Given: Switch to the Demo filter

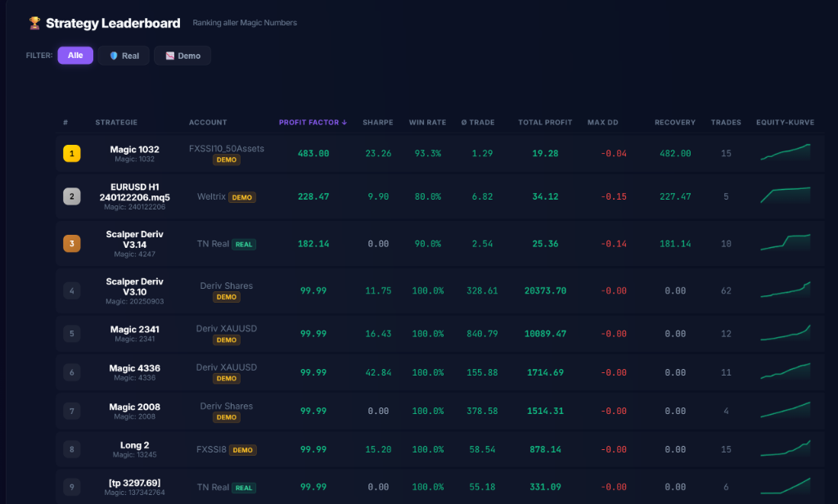Looking at the screenshot, I should pos(182,55).
